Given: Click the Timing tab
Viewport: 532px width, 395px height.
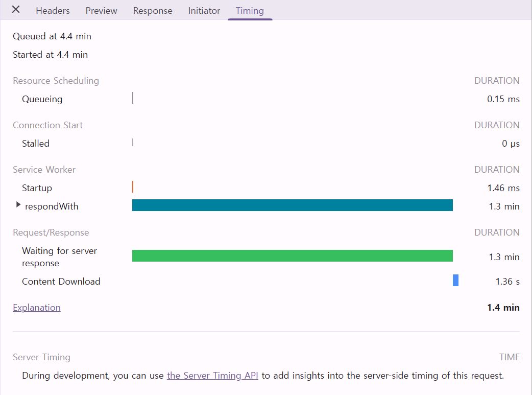Looking at the screenshot, I should tap(250, 11).
